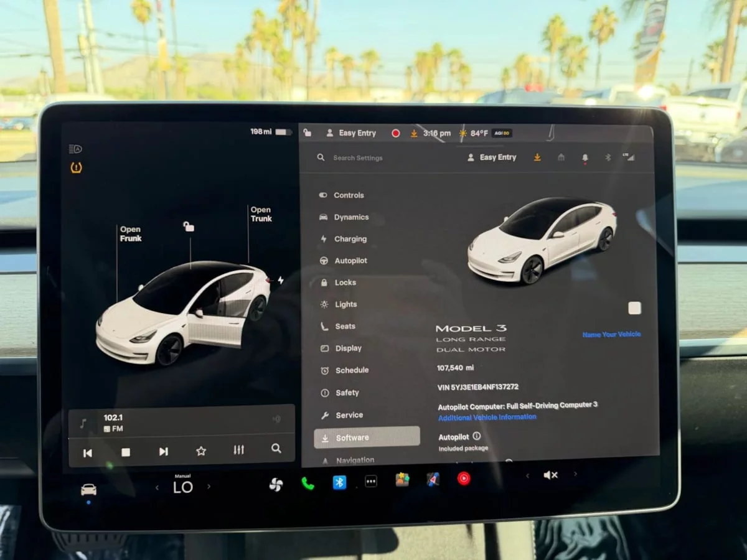The image size is (747, 560).
Task: Tap the Bluetooth app icon in dock
Action: [339, 482]
